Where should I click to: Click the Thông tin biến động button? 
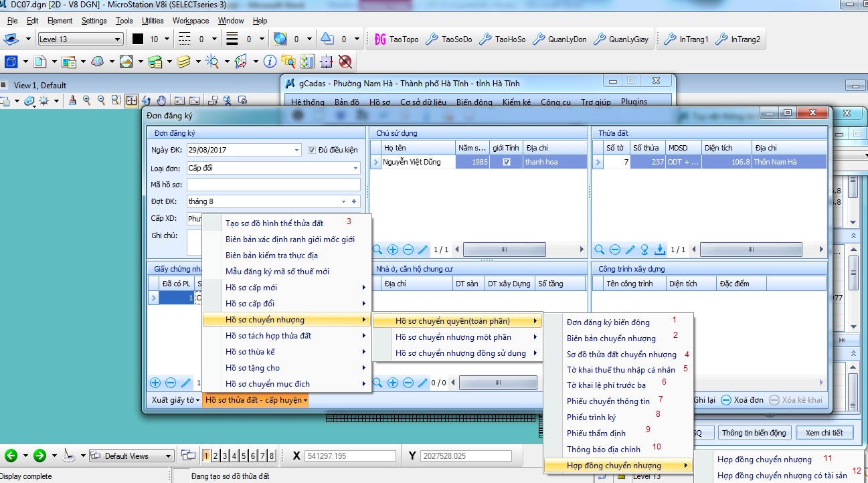(x=754, y=433)
